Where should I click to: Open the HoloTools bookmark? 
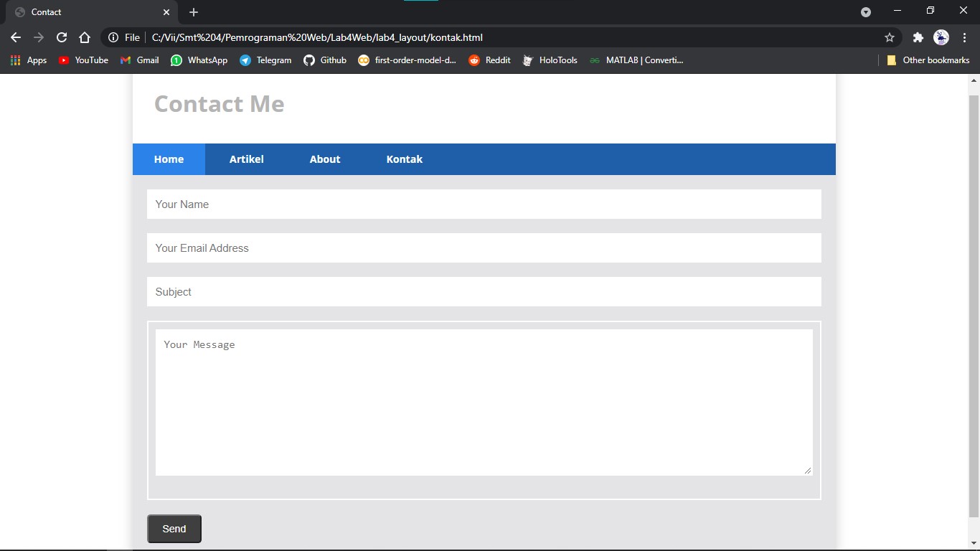pyautogui.click(x=550, y=60)
